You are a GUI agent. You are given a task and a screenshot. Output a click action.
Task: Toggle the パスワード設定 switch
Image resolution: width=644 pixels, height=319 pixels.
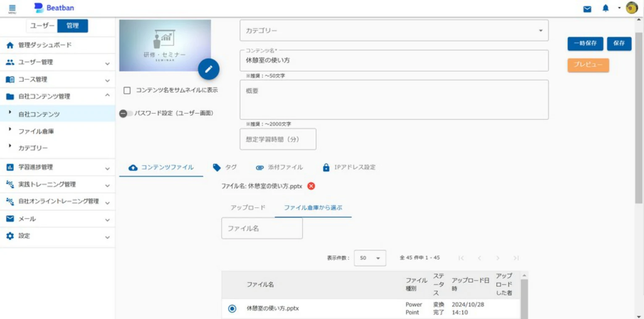(126, 114)
